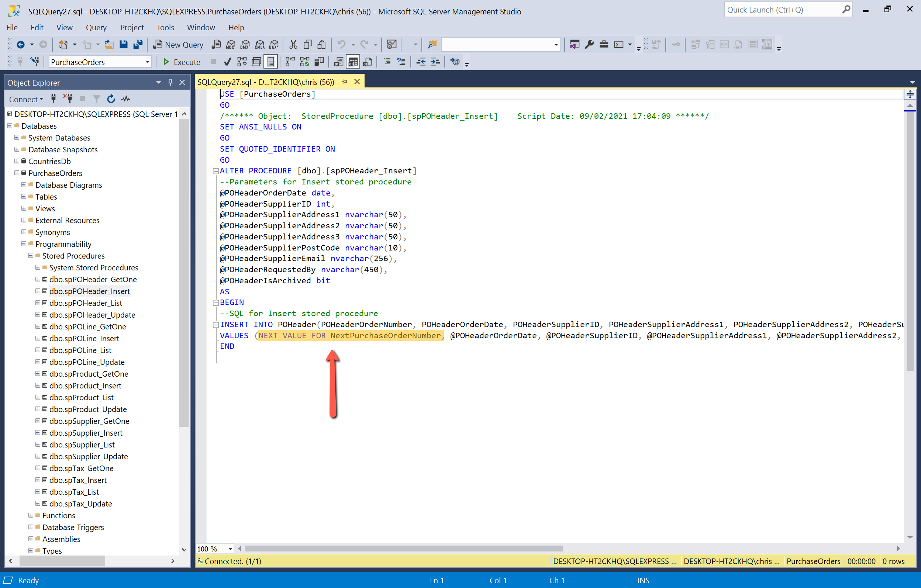
Task: Click the Cut scissors icon
Action: click(293, 45)
